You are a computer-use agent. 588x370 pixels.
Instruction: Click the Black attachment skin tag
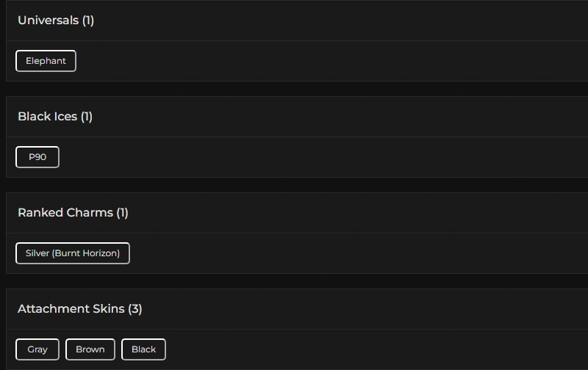[x=143, y=349]
